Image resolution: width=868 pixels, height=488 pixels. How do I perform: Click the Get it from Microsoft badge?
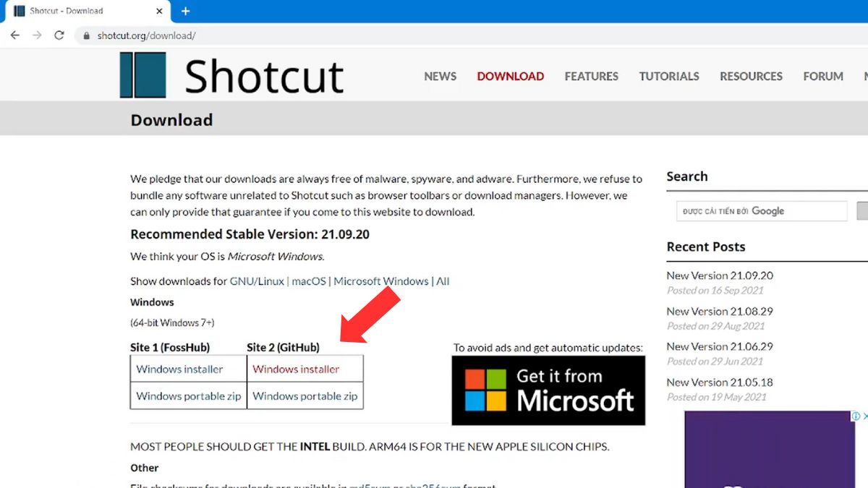pos(548,390)
